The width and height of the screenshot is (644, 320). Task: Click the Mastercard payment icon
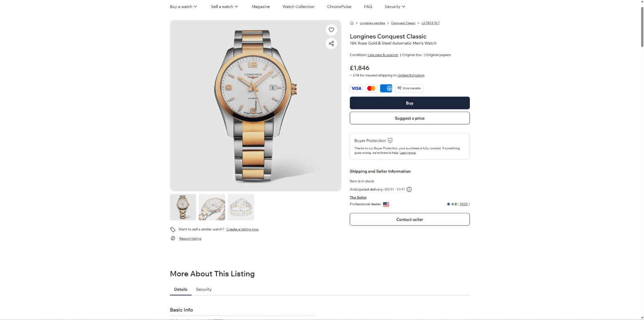(371, 88)
